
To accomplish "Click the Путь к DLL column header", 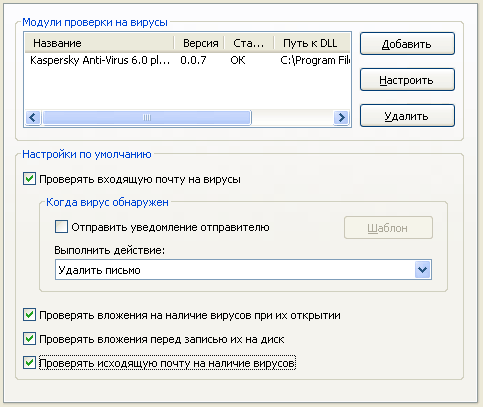I will click(312, 43).
